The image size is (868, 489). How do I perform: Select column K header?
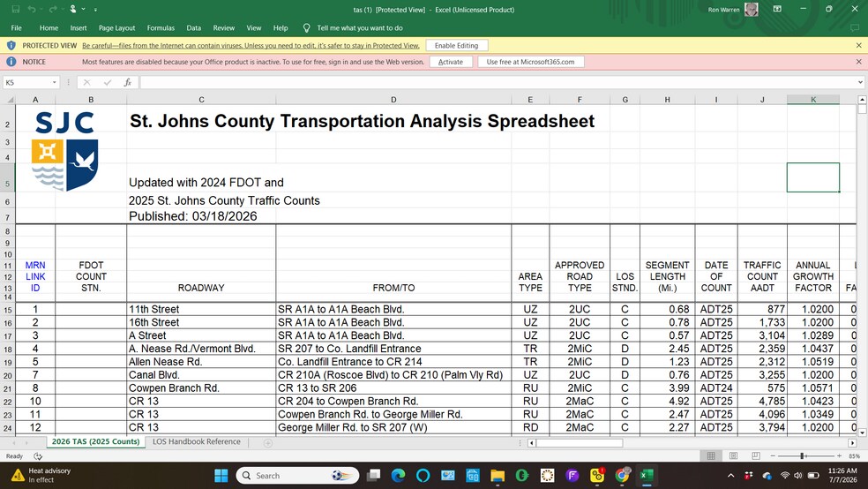(813, 100)
